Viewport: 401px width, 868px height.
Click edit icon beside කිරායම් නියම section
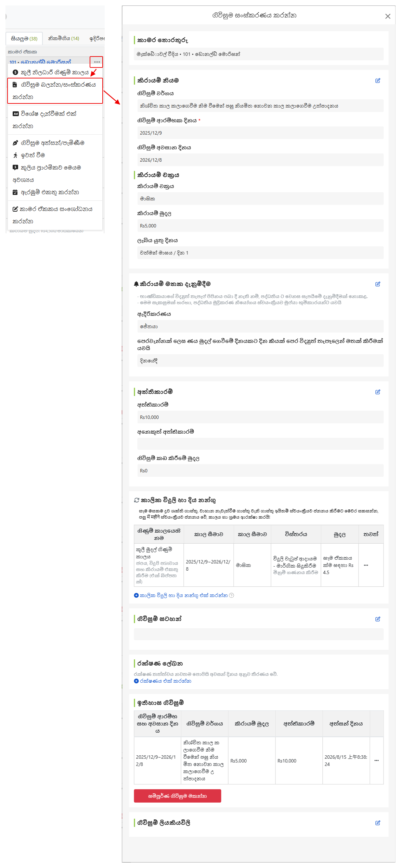378,80
